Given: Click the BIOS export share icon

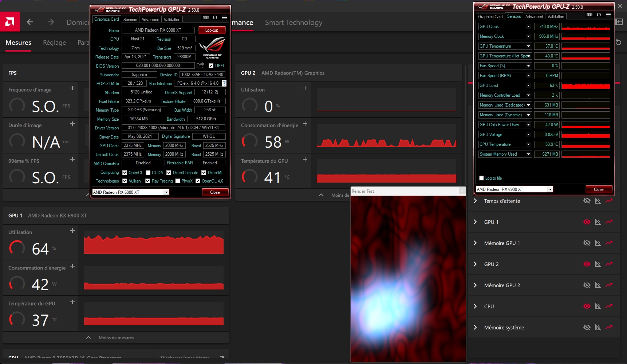Looking at the screenshot, I should pos(200,65).
